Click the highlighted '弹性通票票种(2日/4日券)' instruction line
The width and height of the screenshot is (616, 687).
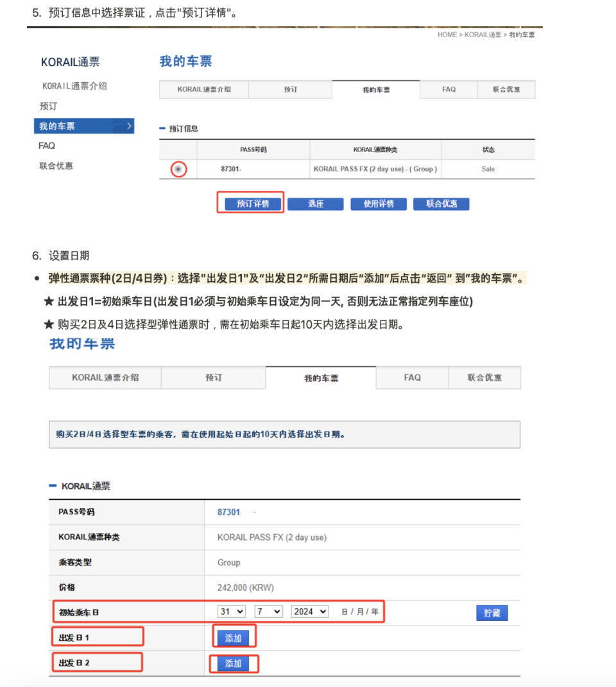pyautogui.click(x=287, y=278)
